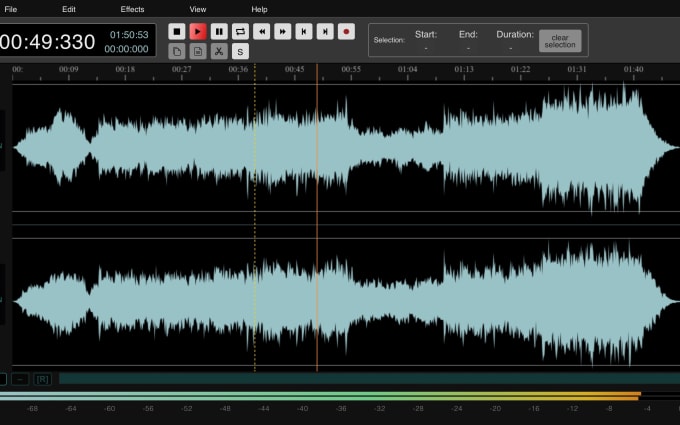The image size is (680, 425).
Task: Click the 01:13 mark on the timeline ruler
Action: (x=464, y=69)
